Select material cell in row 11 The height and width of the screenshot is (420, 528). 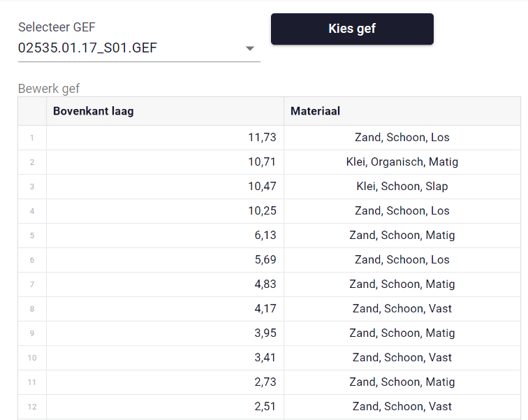(x=402, y=382)
